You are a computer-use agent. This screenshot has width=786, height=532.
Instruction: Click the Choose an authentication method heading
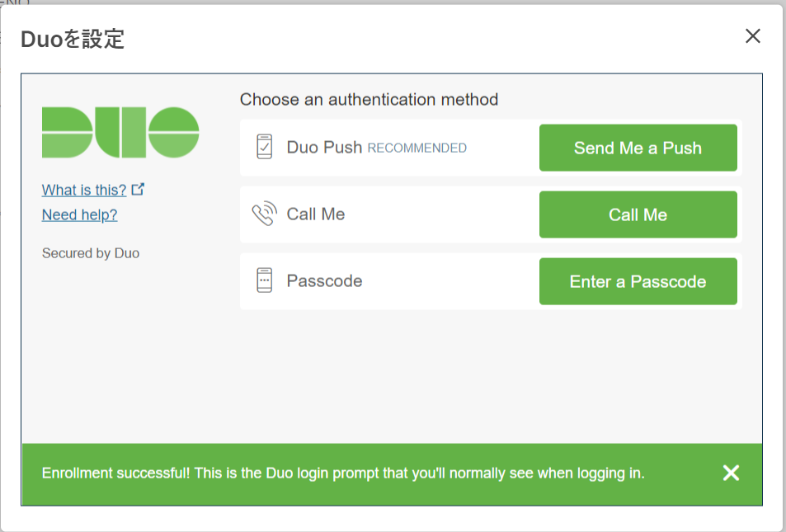point(369,100)
